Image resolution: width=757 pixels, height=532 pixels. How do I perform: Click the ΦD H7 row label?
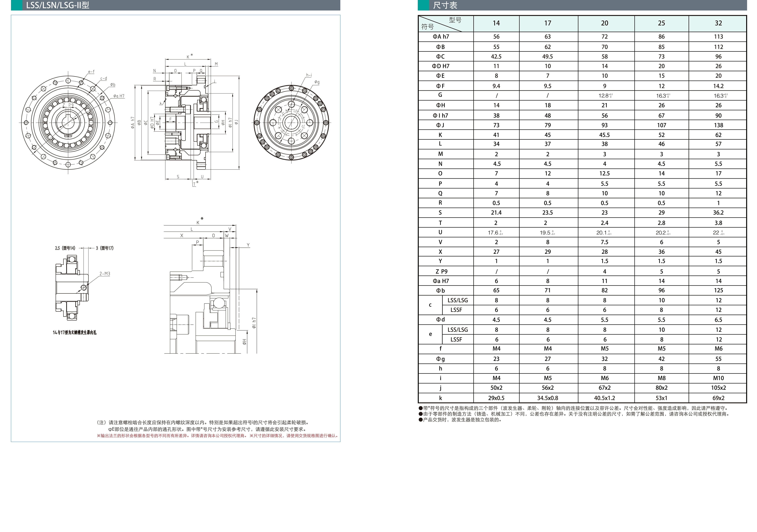point(441,66)
